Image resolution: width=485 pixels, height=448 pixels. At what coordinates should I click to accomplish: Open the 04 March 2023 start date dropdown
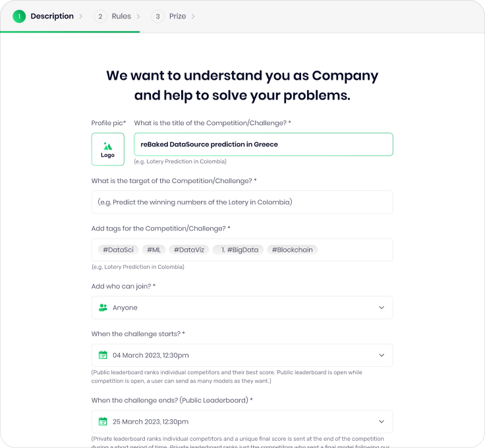(381, 355)
